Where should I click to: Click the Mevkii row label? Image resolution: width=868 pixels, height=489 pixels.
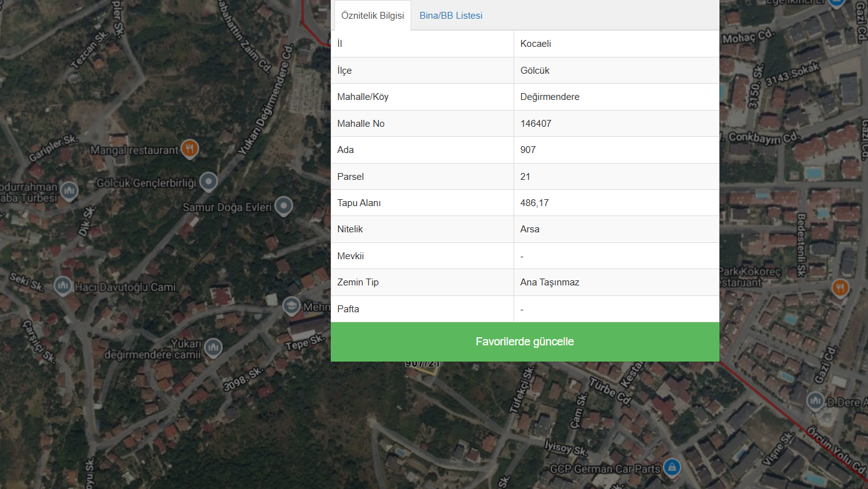pyautogui.click(x=350, y=256)
